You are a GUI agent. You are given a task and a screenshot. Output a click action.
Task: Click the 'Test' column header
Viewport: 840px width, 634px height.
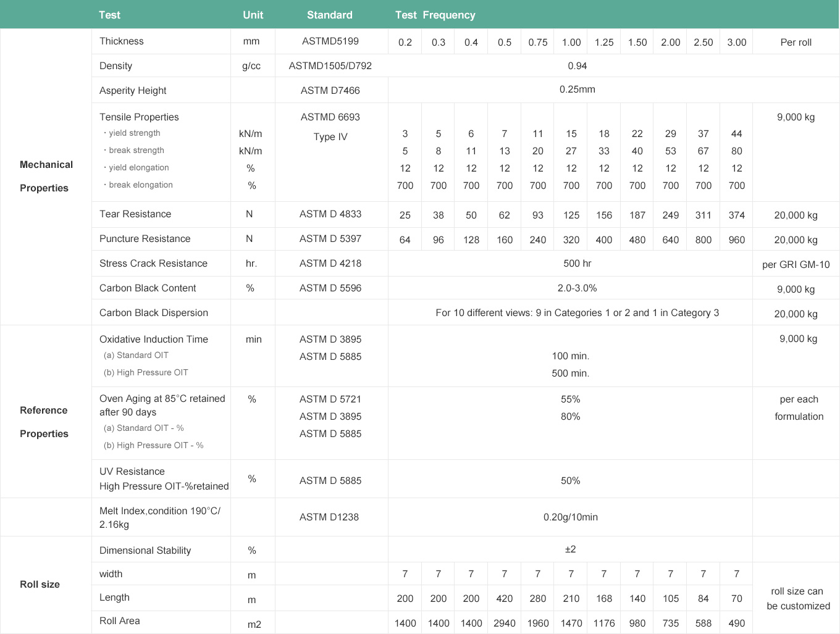click(109, 15)
